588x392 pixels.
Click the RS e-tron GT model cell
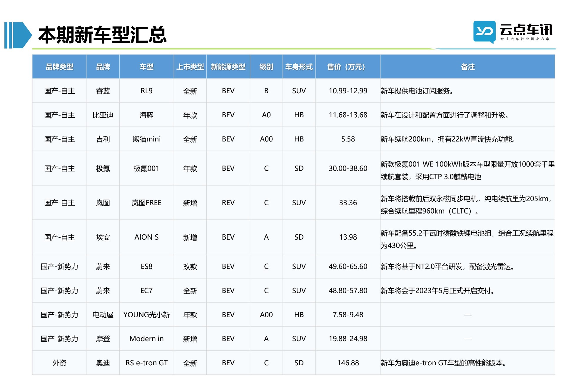point(146,363)
